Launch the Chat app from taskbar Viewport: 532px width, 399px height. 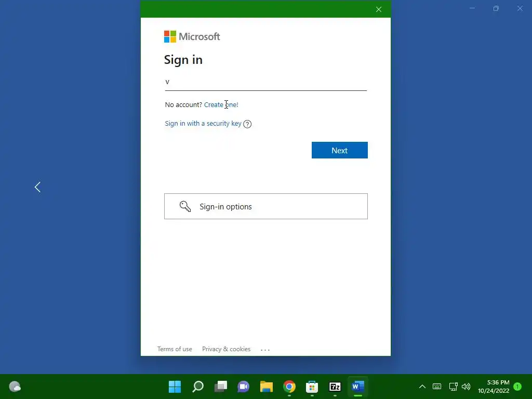(x=243, y=387)
